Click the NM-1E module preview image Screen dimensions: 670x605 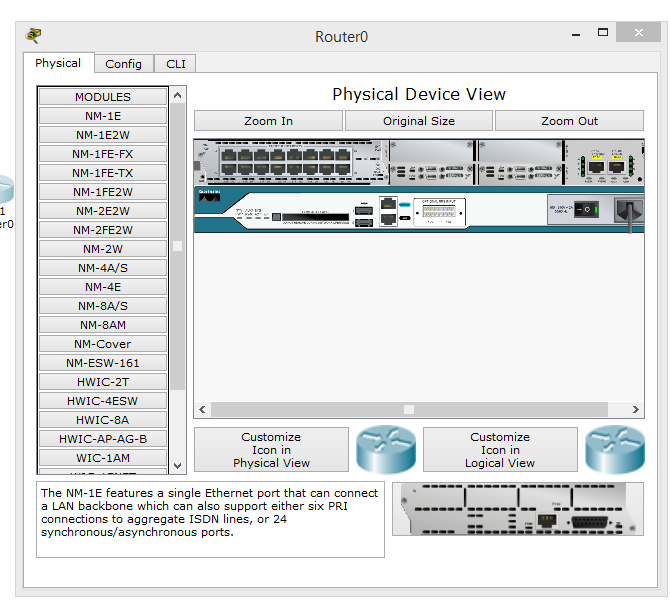tap(518, 509)
